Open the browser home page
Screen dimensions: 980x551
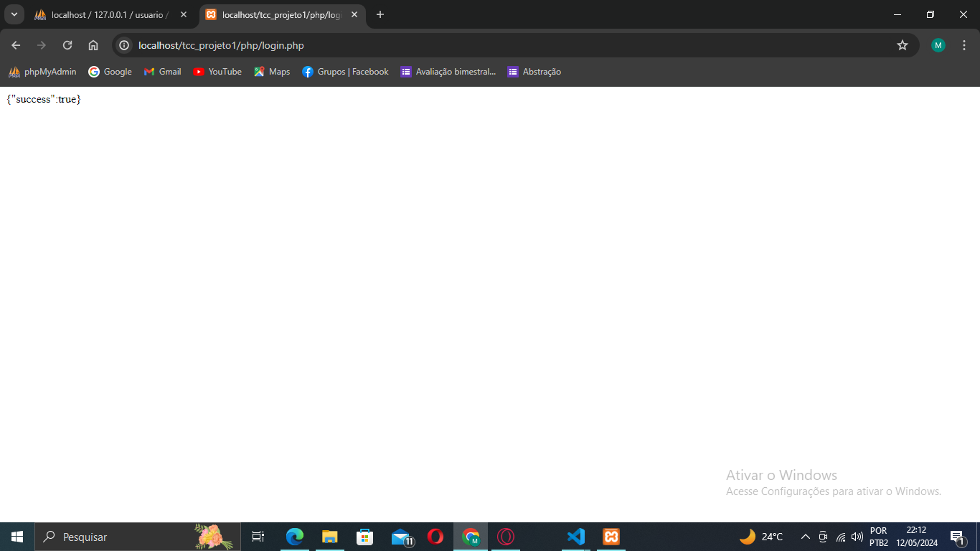(93, 45)
